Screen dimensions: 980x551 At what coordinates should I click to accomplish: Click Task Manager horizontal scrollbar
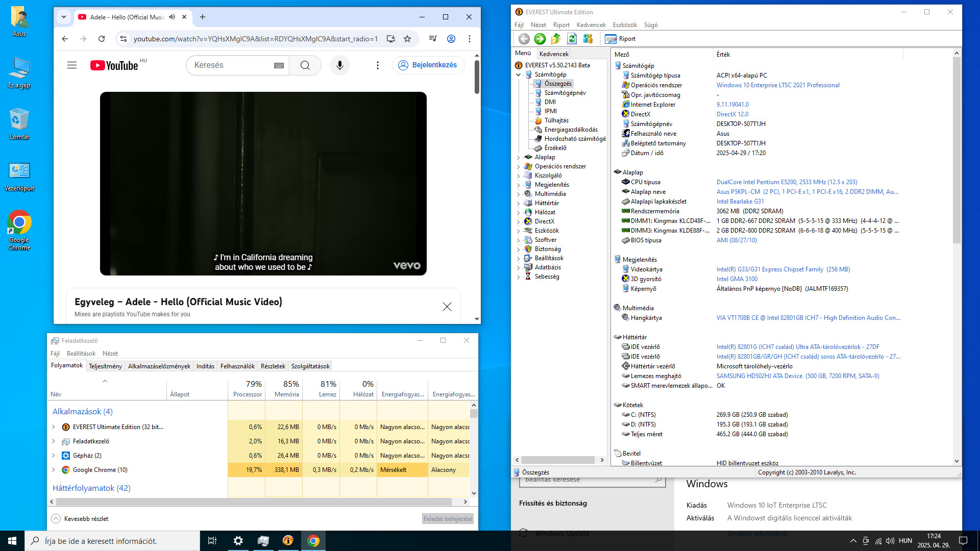[255, 502]
